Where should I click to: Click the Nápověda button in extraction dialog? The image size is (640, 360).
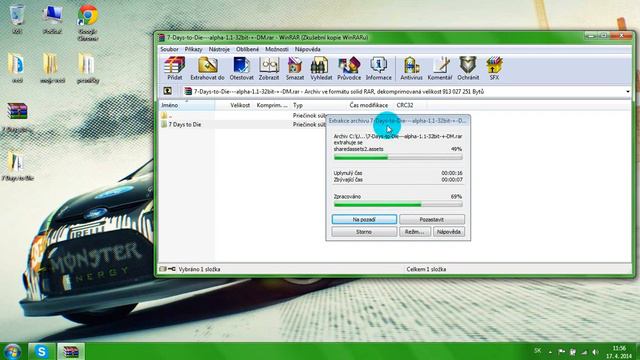[x=449, y=231]
